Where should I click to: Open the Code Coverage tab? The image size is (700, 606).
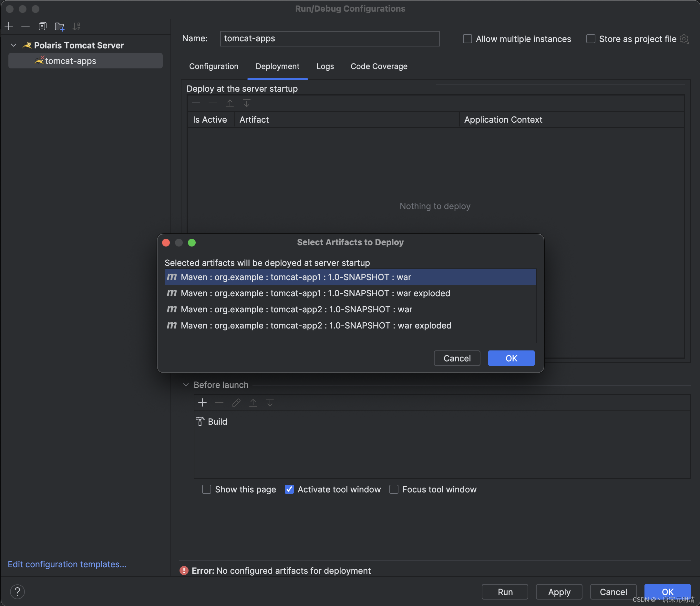point(379,66)
